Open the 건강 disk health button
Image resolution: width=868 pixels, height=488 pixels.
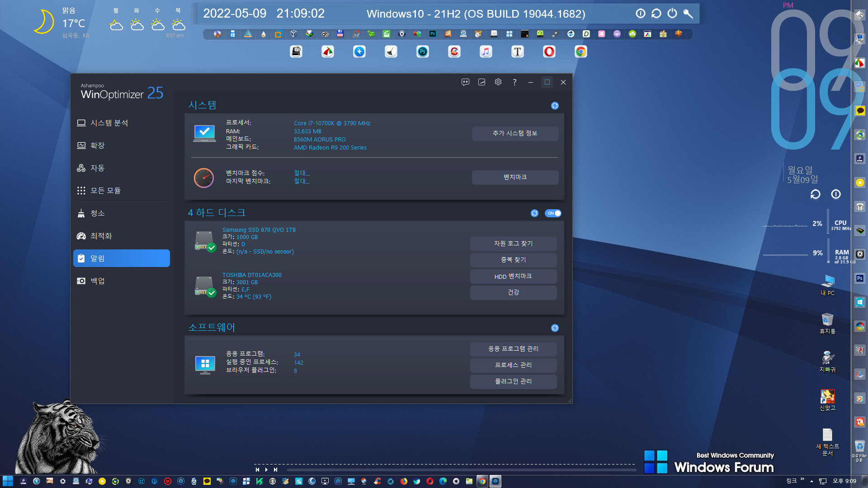coord(513,292)
